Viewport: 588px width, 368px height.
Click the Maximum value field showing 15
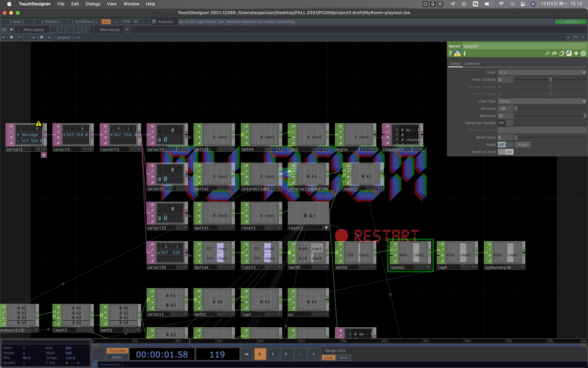point(506,116)
